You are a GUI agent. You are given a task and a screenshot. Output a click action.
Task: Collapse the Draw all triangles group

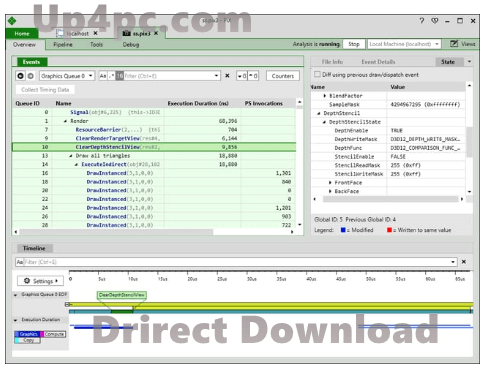pos(71,156)
